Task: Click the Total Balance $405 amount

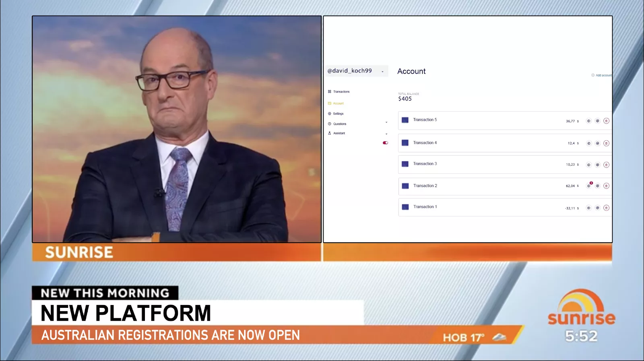Action: pyautogui.click(x=405, y=99)
